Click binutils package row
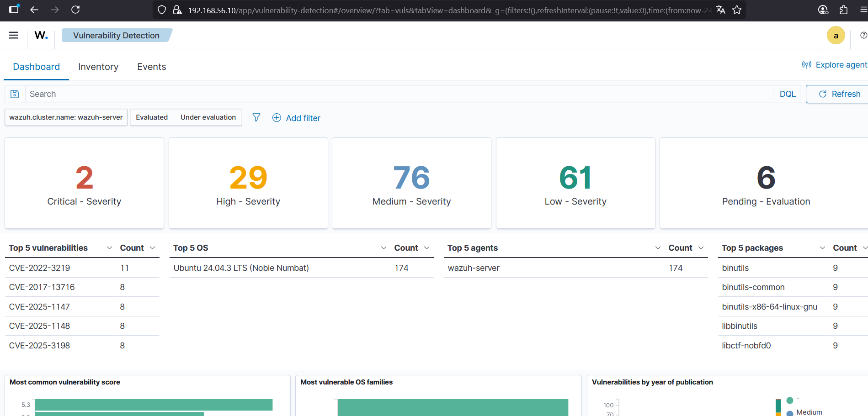 point(793,268)
